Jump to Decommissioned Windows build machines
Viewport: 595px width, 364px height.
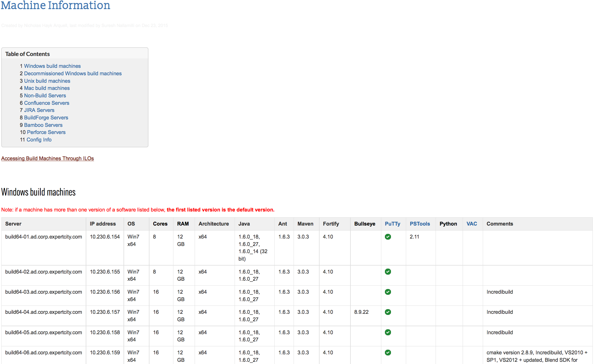tap(73, 73)
